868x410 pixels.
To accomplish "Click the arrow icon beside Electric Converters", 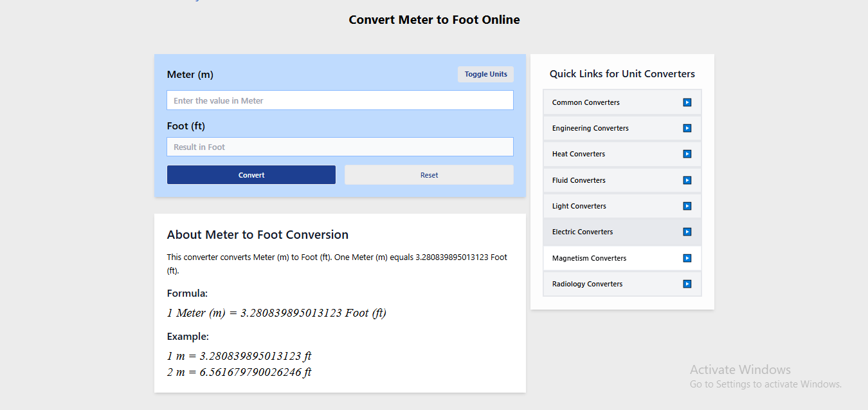I will point(687,232).
